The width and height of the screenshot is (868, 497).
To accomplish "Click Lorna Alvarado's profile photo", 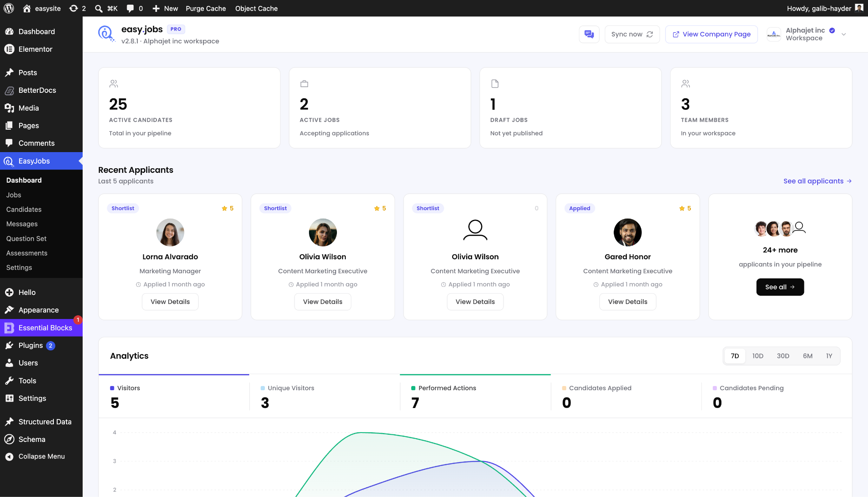I will 170,232.
